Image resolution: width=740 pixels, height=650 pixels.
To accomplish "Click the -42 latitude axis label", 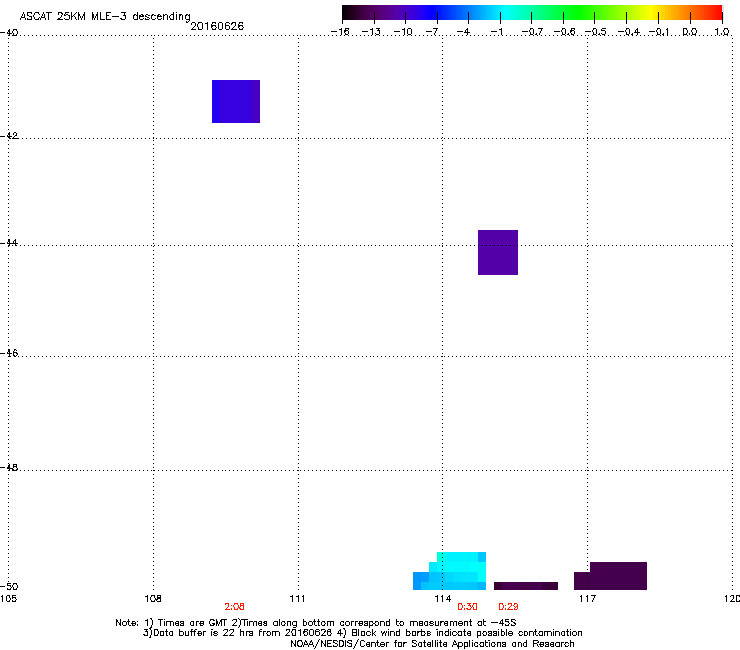I will click(x=9, y=136).
